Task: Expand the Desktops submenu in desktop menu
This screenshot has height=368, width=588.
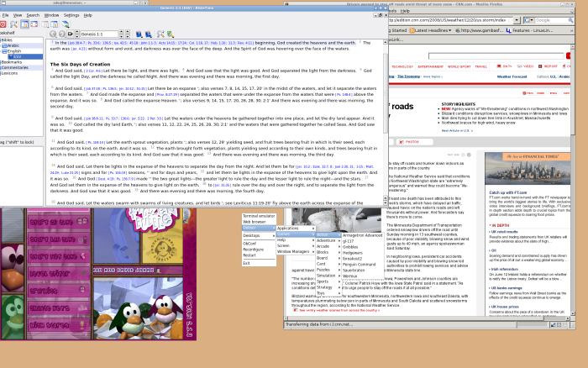Action: point(259,235)
